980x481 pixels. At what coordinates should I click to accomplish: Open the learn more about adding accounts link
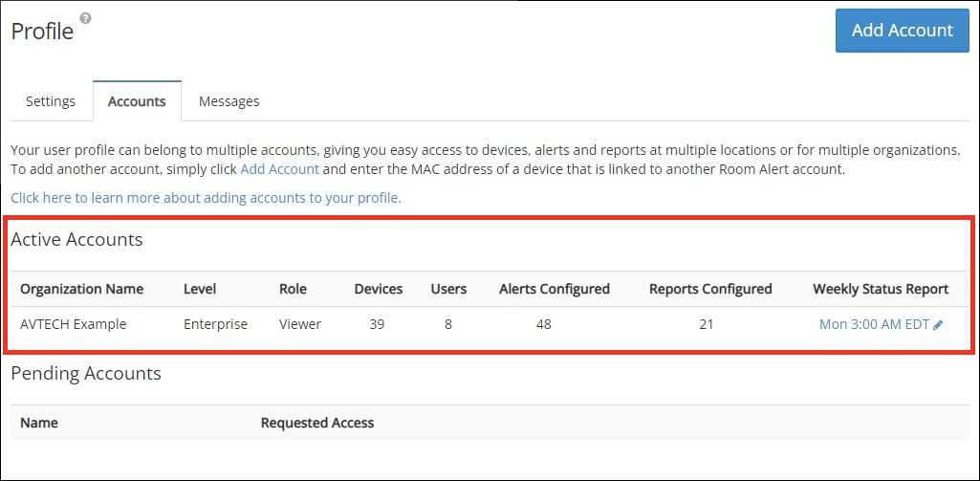click(206, 198)
